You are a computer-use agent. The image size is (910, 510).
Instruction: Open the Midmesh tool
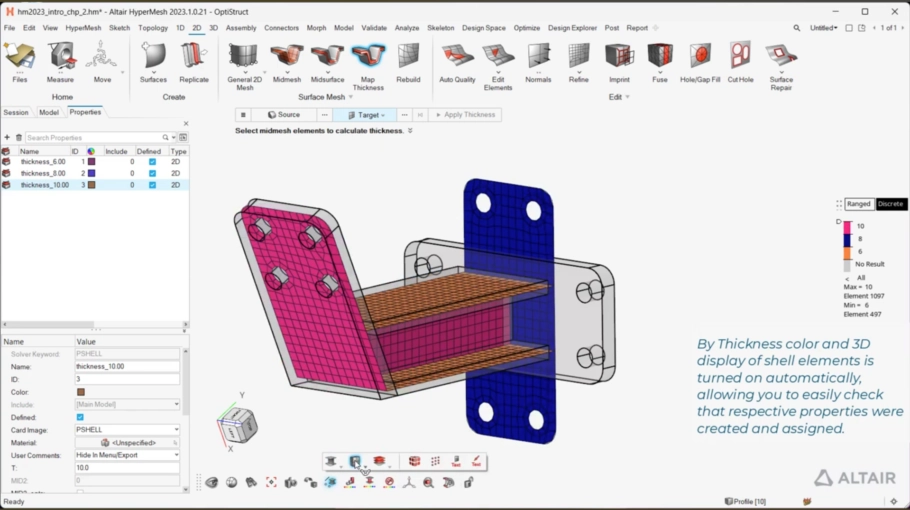[287, 63]
